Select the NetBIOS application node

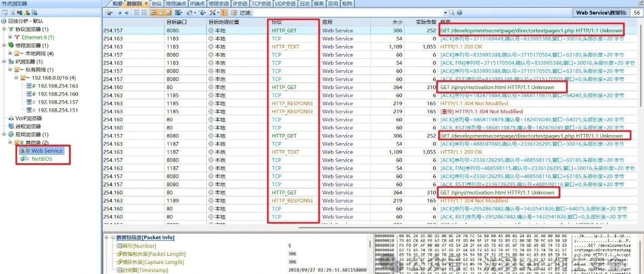(x=41, y=159)
